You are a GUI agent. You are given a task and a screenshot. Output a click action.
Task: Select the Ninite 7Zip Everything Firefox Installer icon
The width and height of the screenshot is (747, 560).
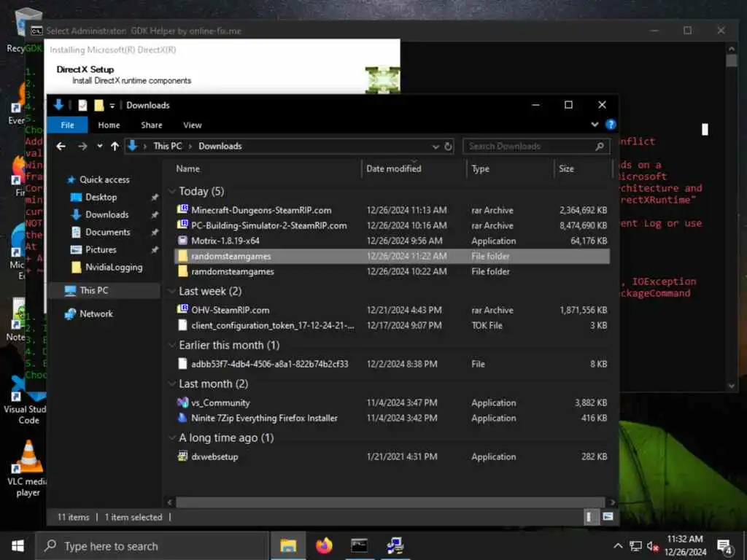[x=182, y=418]
